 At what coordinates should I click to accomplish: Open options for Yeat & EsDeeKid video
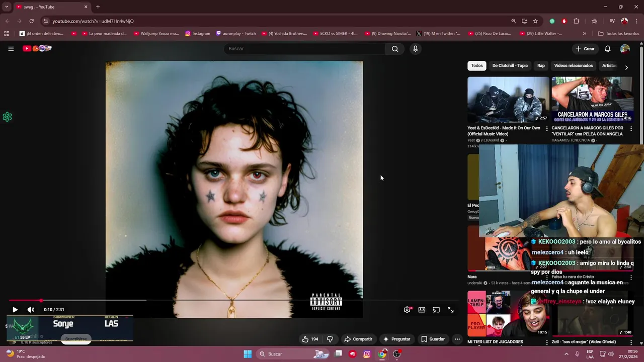547,129
